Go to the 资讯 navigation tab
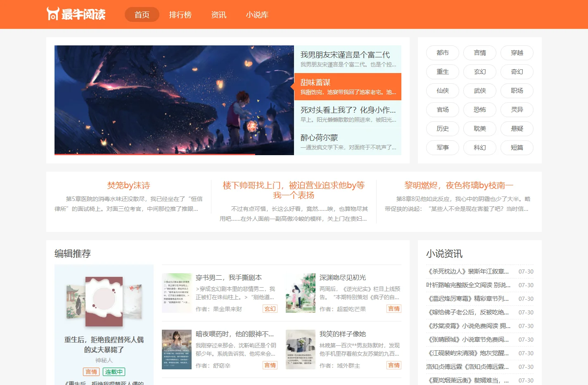Screen dimensions: 588x385 219,14
